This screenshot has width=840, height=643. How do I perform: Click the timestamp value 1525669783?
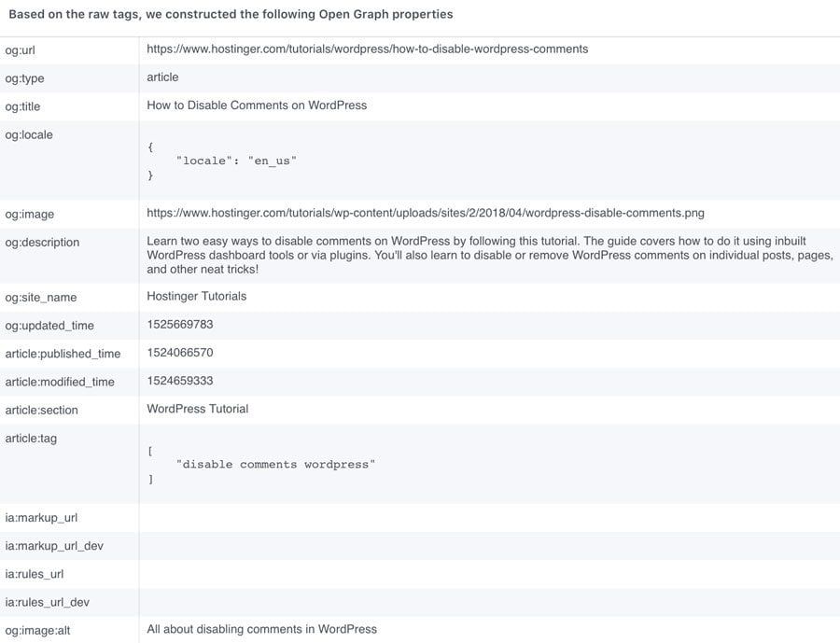pos(180,325)
